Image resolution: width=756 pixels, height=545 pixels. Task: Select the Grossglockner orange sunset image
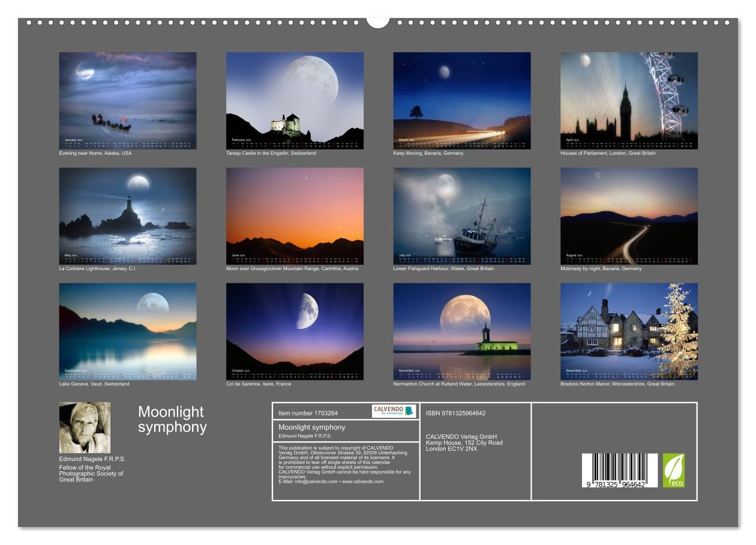coord(295,216)
